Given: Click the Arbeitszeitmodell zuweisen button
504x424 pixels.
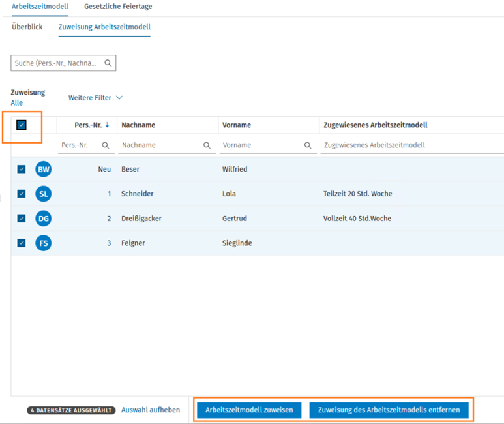Looking at the screenshot, I should pos(249,410).
